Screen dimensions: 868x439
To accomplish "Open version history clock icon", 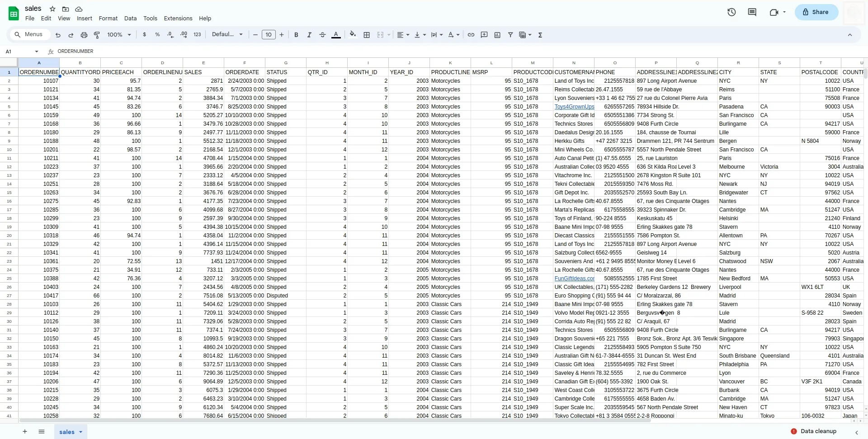I will point(731,12).
